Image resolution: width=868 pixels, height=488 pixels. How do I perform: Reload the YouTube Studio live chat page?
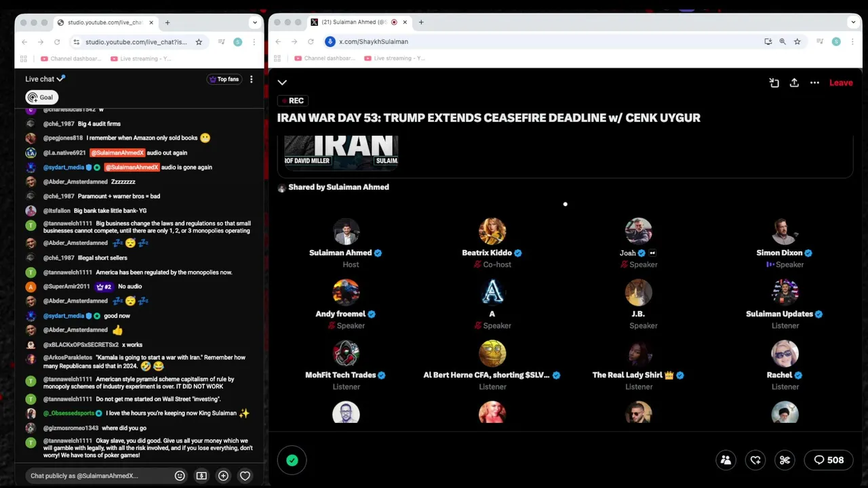pos(57,42)
